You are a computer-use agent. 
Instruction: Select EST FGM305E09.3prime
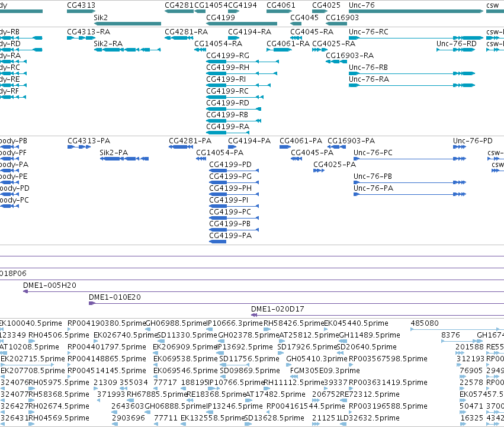pos(325,371)
